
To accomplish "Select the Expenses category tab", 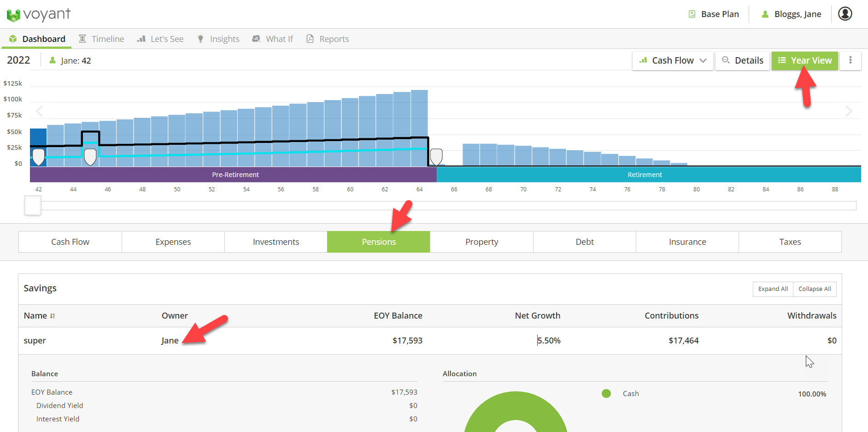I will (x=173, y=242).
